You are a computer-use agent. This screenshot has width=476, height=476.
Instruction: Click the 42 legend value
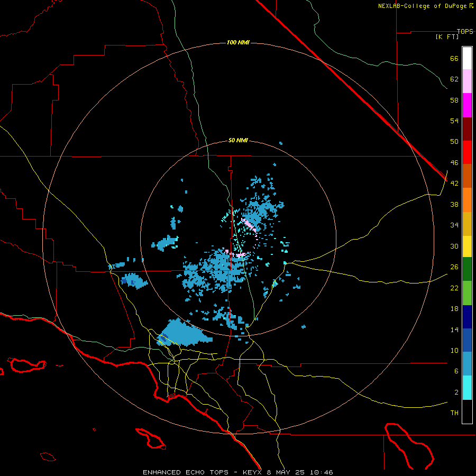pos(454,184)
